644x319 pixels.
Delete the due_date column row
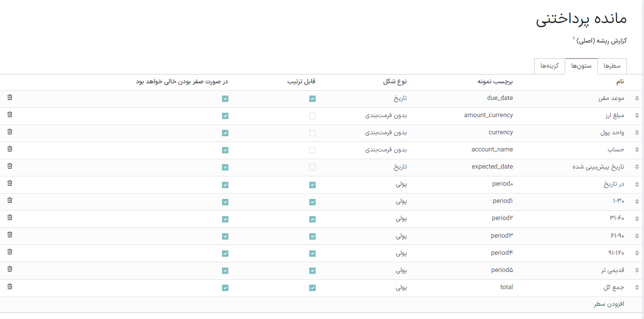10,98
